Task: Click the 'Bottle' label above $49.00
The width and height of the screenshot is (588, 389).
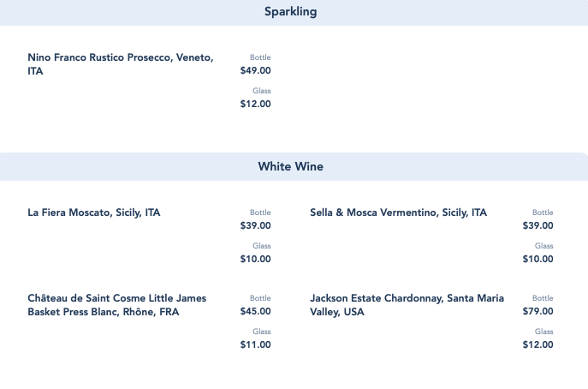Action: tap(260, 57)
